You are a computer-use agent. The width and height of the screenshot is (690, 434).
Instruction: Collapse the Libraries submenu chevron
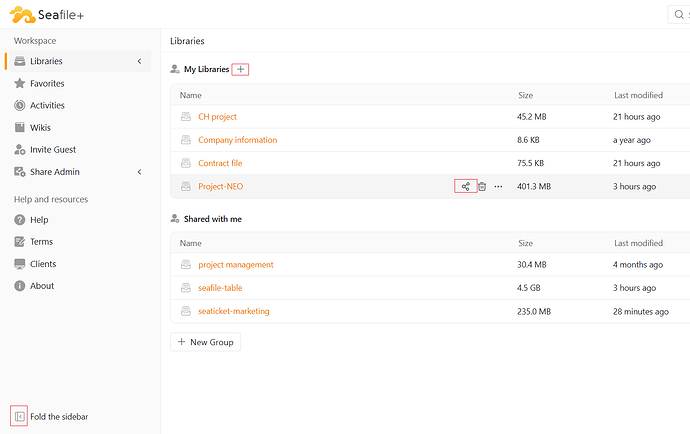coord(139,61)
